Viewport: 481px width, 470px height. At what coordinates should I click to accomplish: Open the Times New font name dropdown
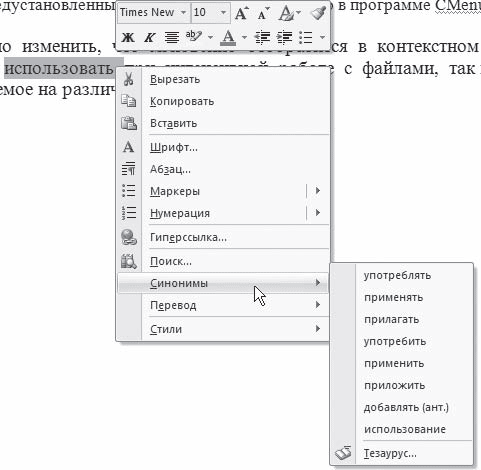[183, 13]
